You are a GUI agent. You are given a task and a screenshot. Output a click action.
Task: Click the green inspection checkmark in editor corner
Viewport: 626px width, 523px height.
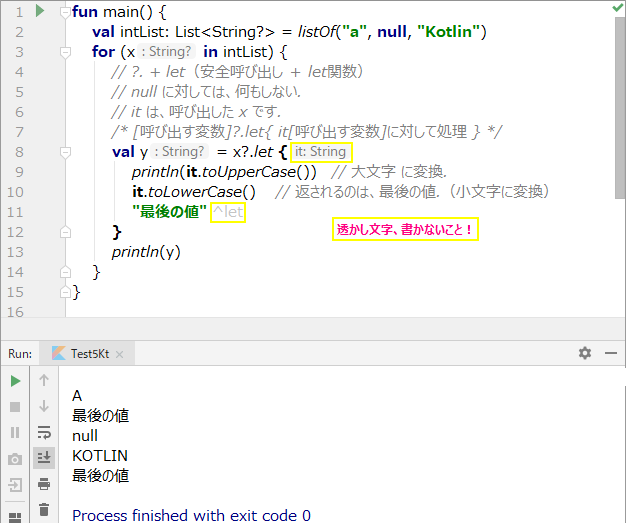(616, 9)
